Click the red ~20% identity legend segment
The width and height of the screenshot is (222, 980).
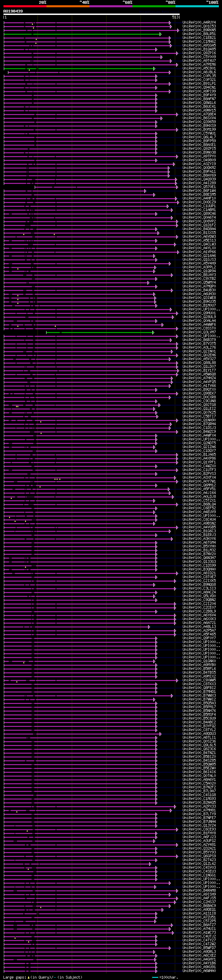25,6
